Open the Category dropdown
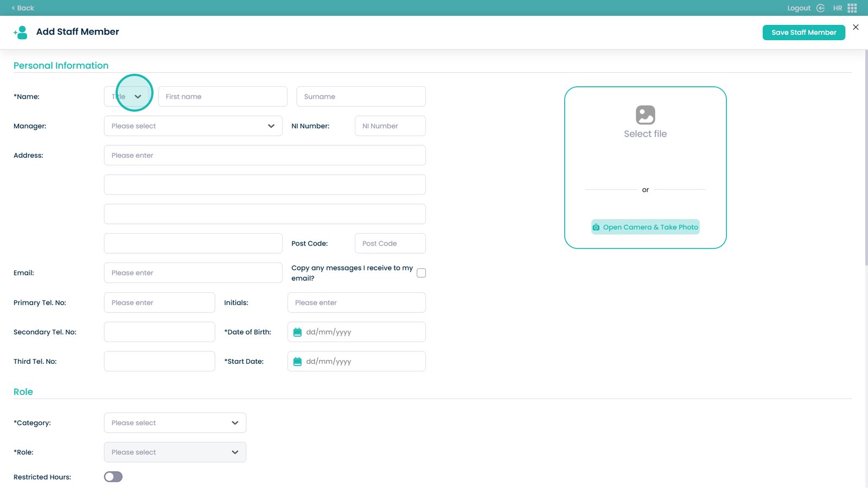This screenshot has height=488, width=868. point(175,423)
